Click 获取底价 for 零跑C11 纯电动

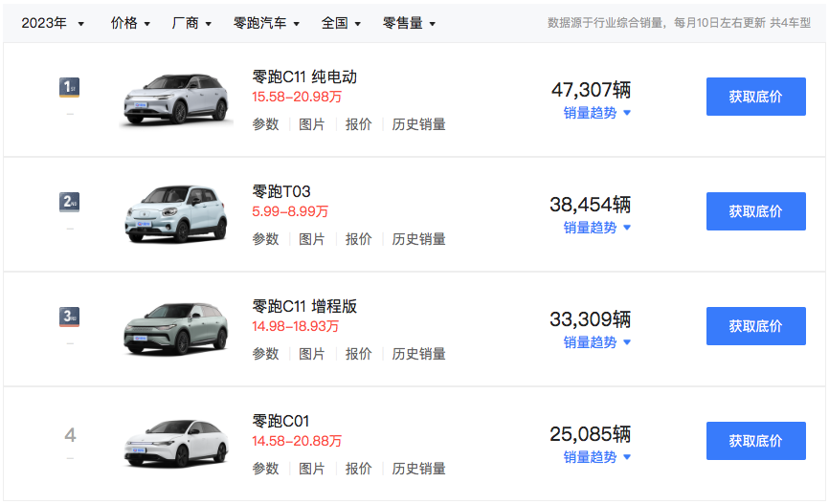pos(755,97)
